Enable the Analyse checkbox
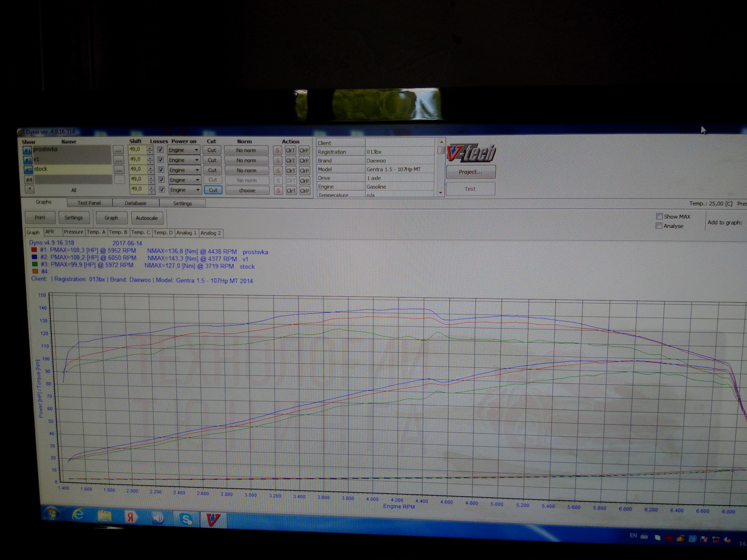747x560 pixels. [x=659, y=226]
